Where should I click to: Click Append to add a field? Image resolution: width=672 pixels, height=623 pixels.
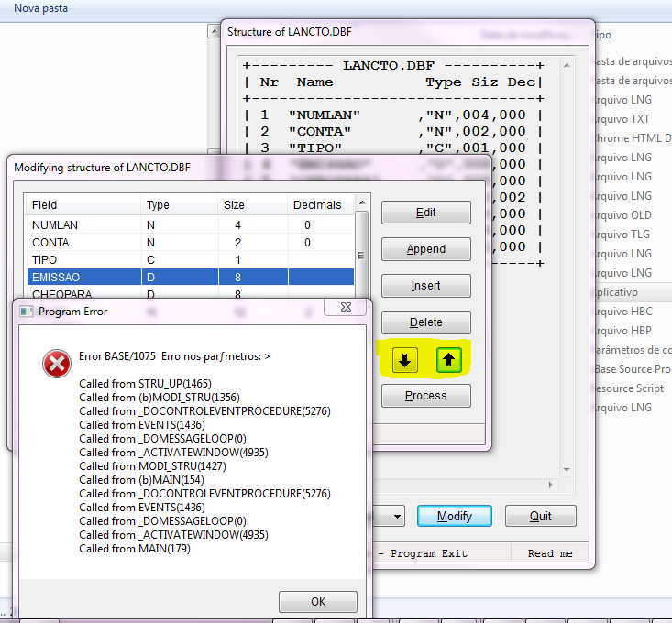pyautogui.click(x=425, y=249)
